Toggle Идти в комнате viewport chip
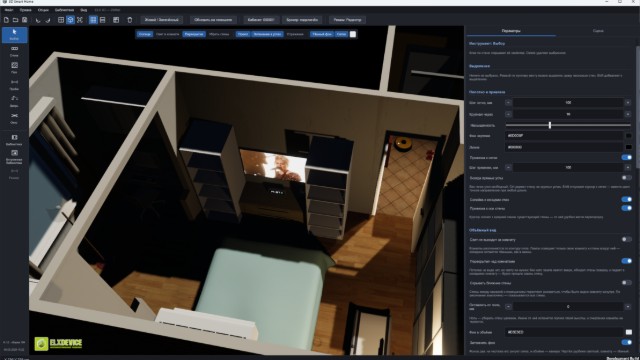Viewport: 640px width, 360px height. tap(167, 34)
